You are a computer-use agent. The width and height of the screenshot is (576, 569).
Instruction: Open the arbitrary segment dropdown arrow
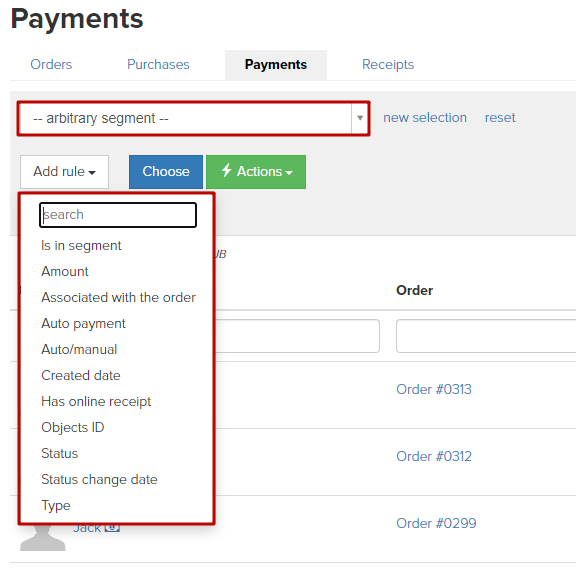tap(360, 118)
